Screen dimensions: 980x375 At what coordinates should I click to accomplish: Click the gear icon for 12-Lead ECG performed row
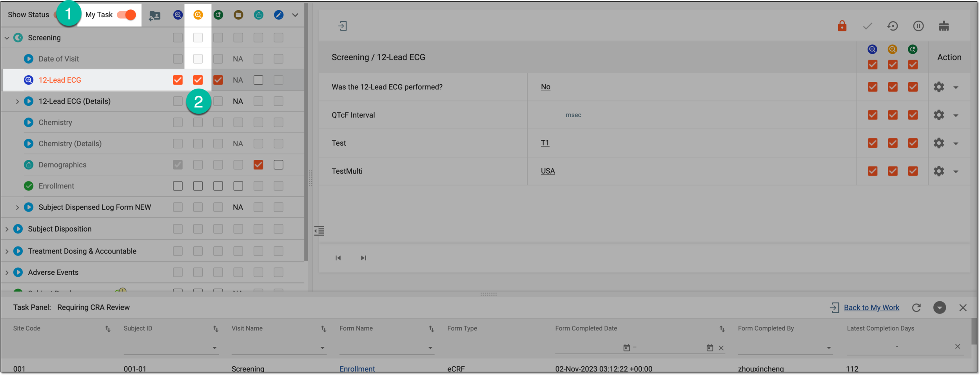939,87
